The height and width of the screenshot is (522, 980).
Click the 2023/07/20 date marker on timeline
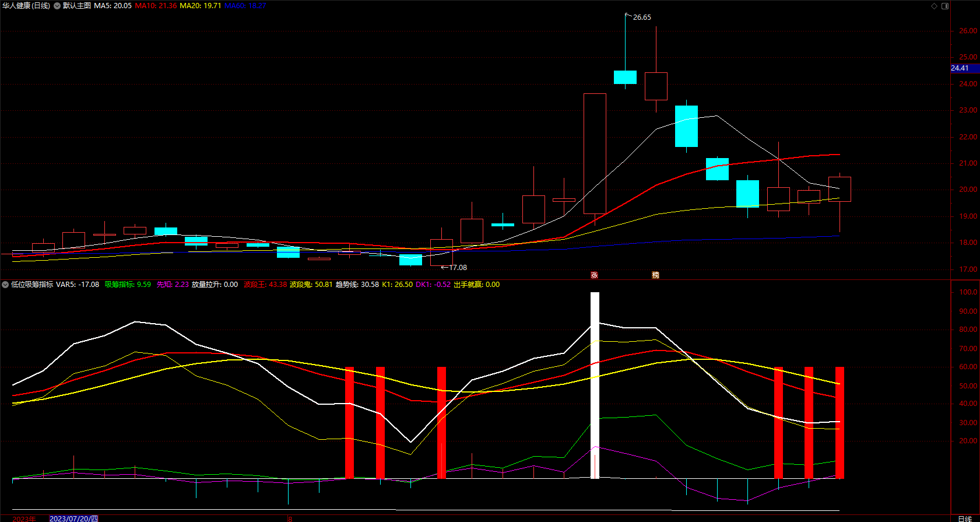(73, 519)
